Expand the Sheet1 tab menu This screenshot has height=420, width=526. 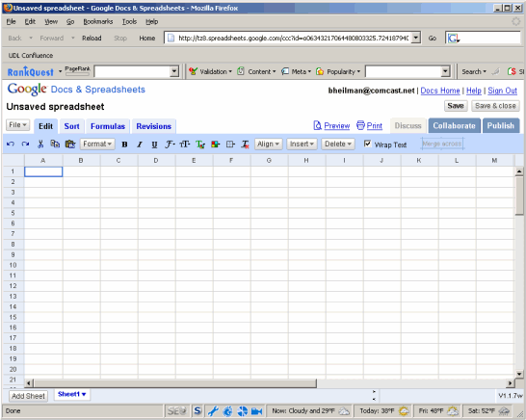[84, 394]
